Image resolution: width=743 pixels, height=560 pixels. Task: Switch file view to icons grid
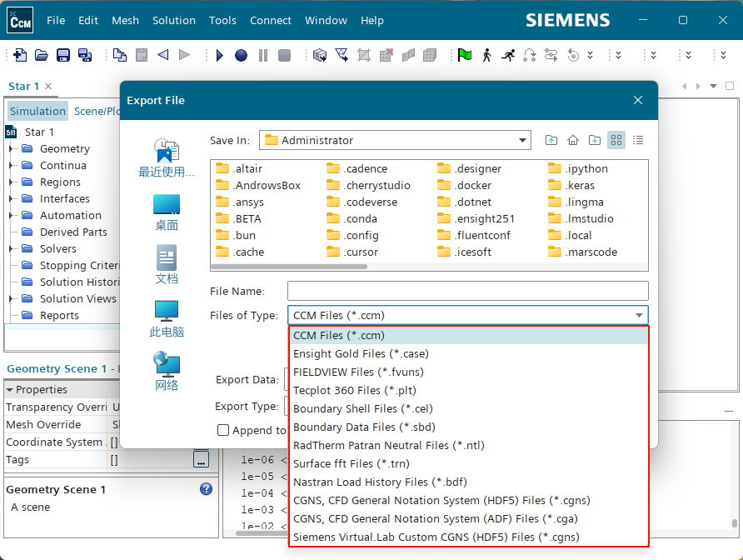616,140
